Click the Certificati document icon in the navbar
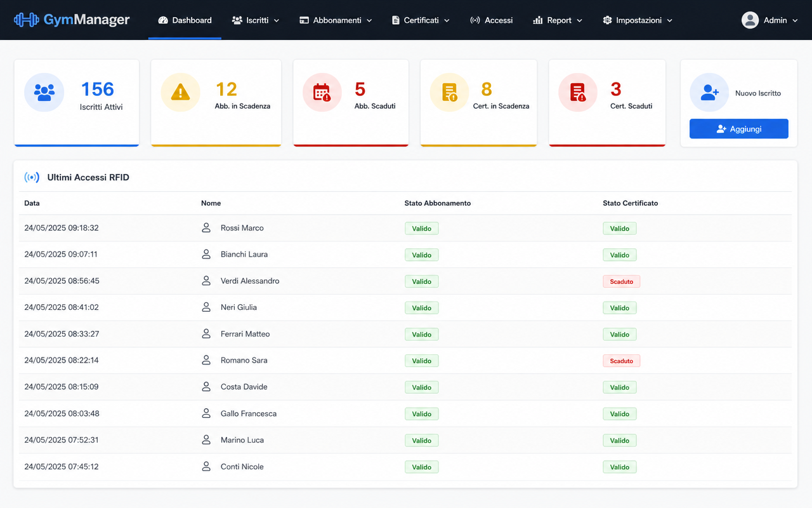The height and width of the screenshot is (508, 812). [x=396, y=20]
